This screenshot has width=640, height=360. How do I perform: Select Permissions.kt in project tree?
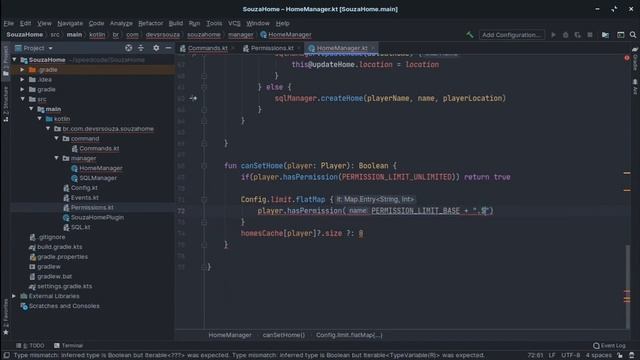click(92, 208)
